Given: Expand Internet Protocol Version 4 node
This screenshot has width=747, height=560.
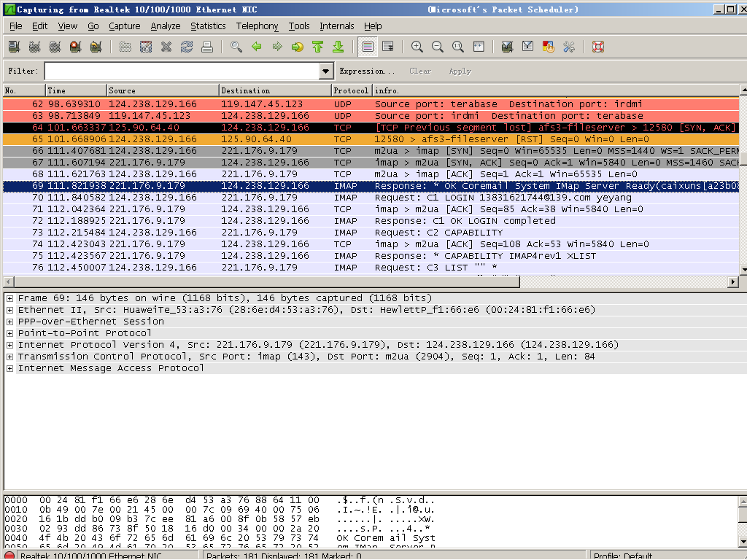Looking at the screenshot, I should pos(9,345).
